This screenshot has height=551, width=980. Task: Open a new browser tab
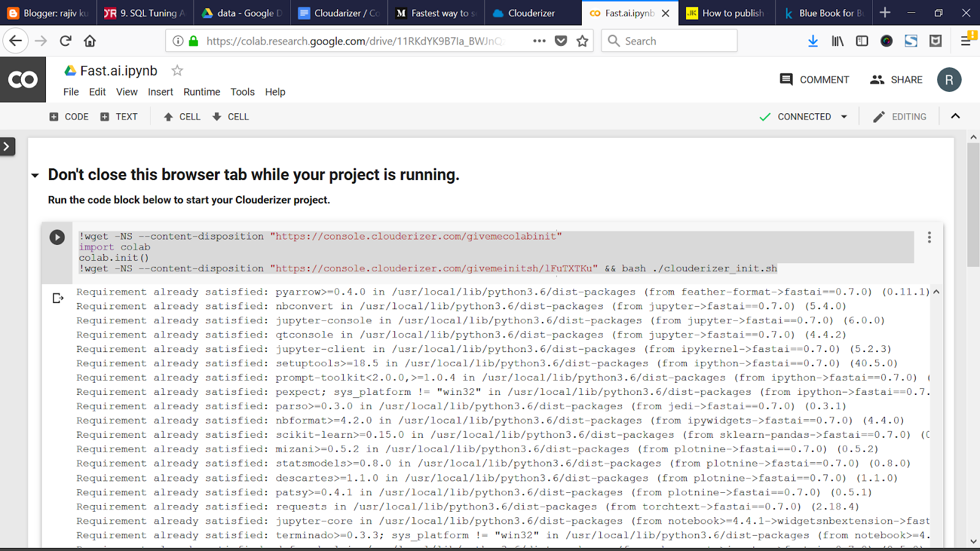pyautogui.click(x=885, y=13)
